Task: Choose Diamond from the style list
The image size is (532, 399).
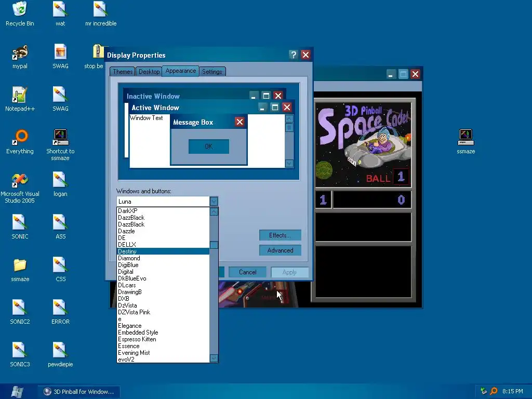Action: (163, 258)
